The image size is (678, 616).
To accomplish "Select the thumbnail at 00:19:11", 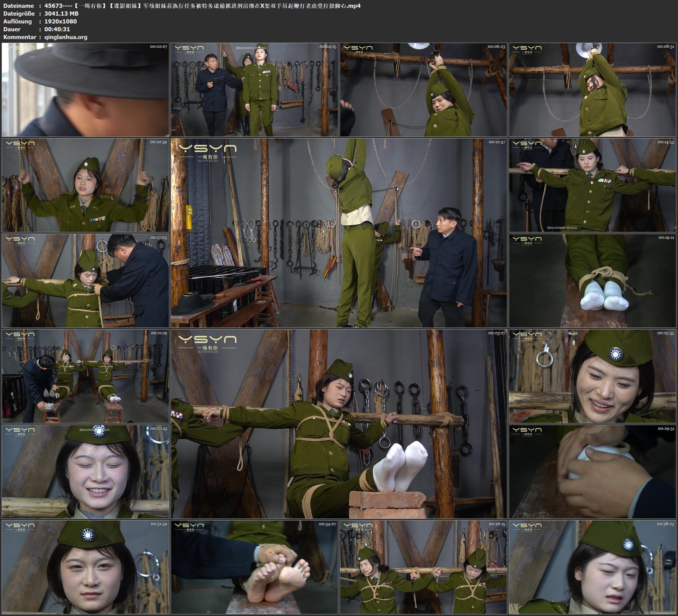I will (593, 281).
